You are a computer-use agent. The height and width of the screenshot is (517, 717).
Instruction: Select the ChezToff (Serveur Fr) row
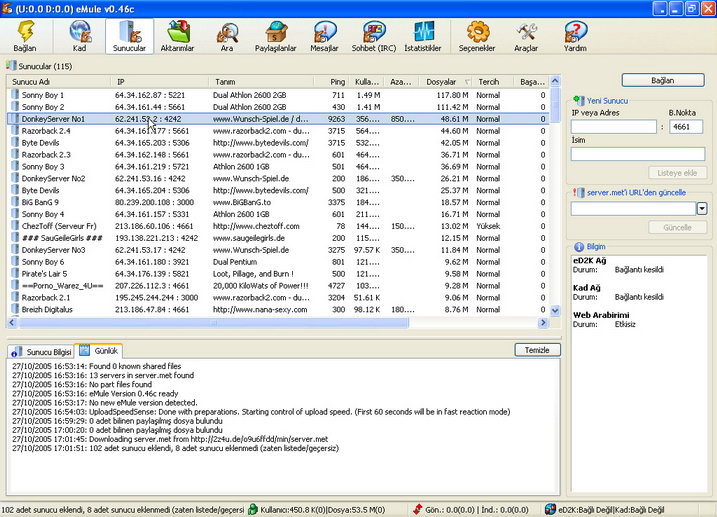click(278, 226)
